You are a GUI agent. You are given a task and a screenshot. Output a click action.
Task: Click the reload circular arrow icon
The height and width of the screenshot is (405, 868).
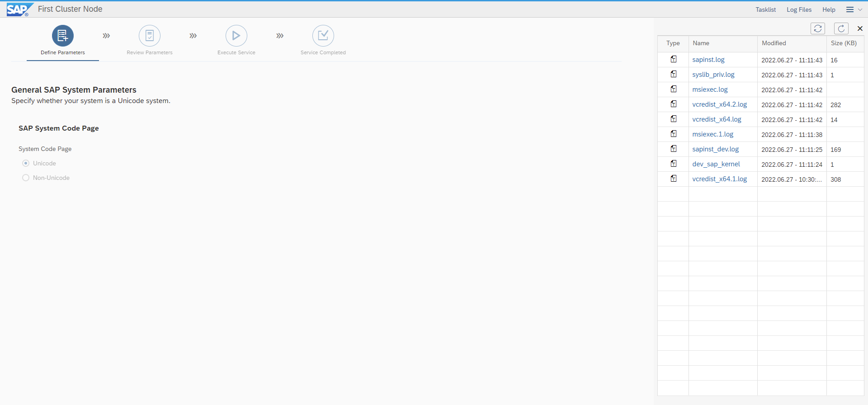[x=841, y=28]
